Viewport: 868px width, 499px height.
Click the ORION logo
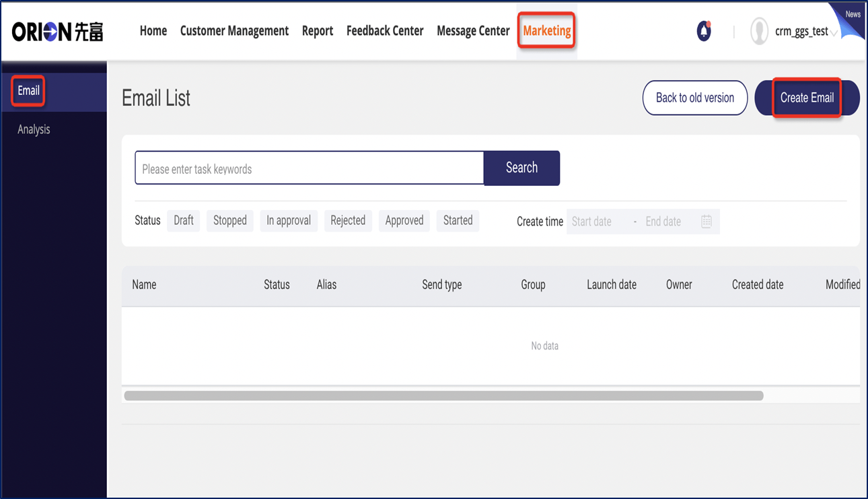[x=58, y=31]
